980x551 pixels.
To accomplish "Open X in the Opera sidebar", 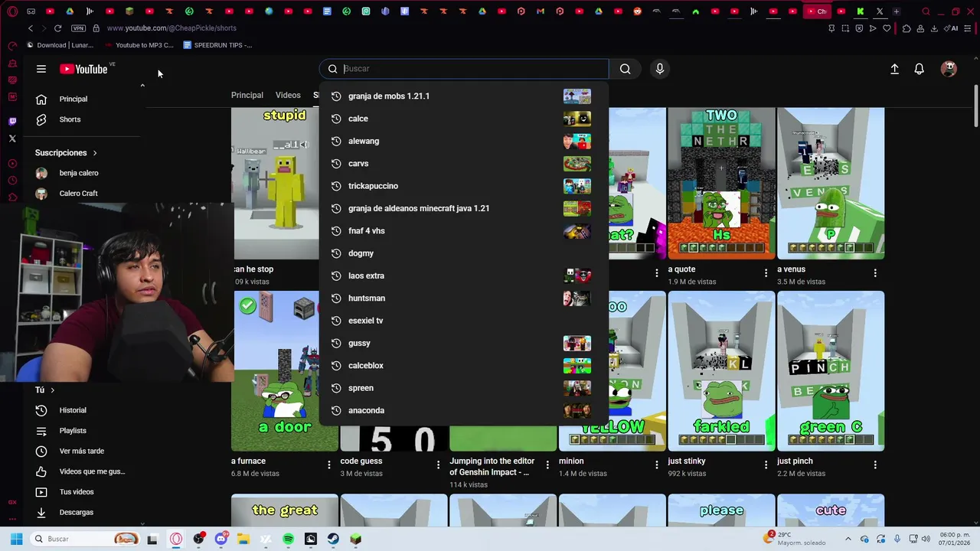I will 12,139.
